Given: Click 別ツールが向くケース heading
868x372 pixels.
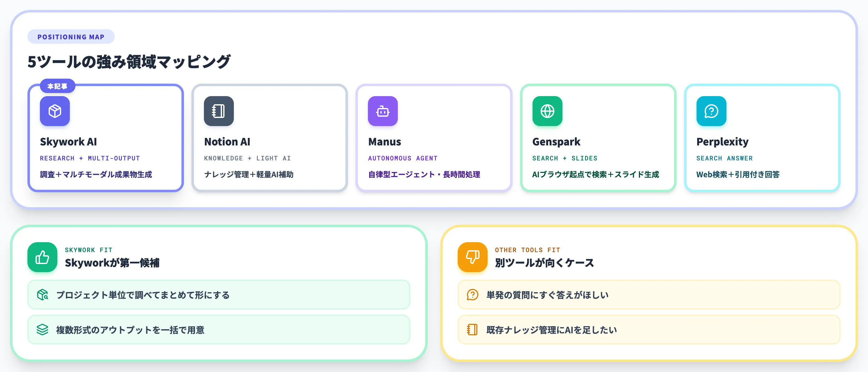Looking at the screenshot, I should (544, 263).
